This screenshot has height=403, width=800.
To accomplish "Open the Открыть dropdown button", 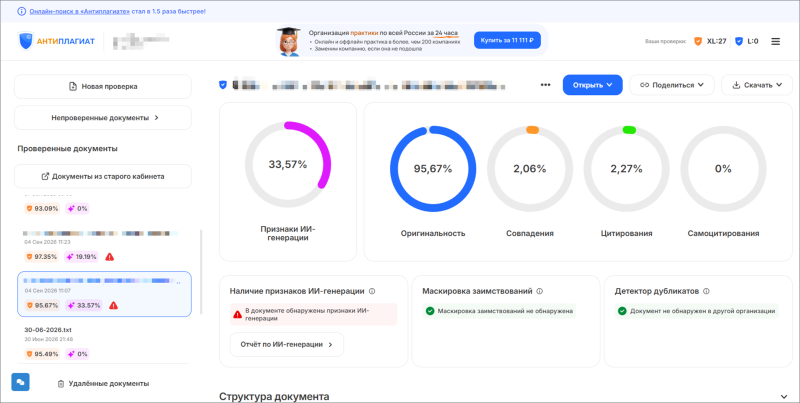I will click(x=592, y=85).
